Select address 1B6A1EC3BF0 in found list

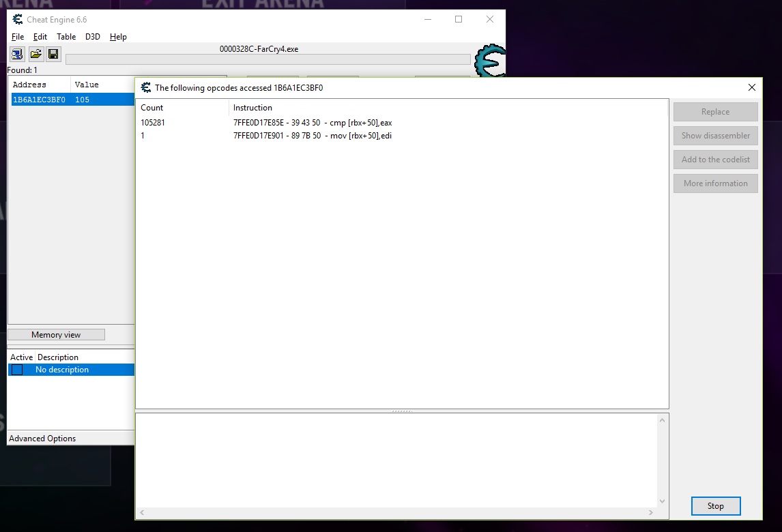click(x=39, y=100)
